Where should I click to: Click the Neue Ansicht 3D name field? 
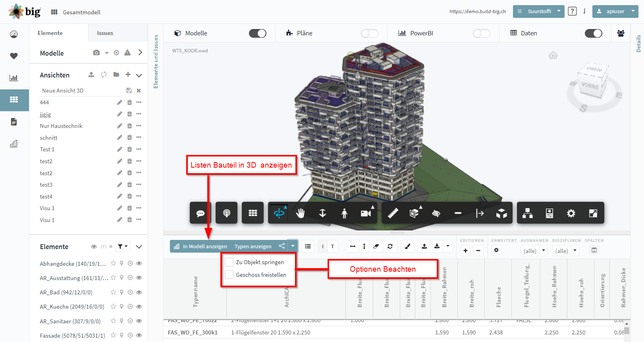[x=81, y=91]
